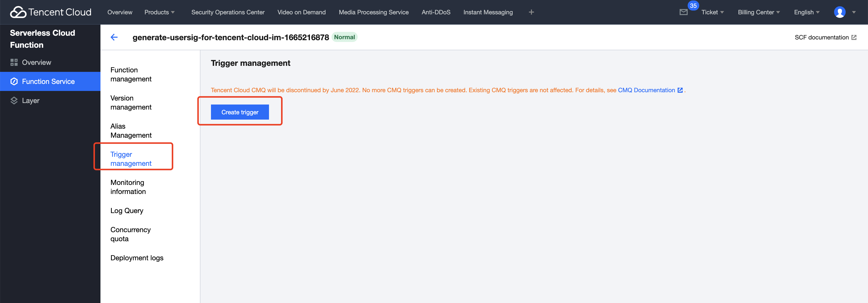Open Security Operations Center
Viewport: 868px width, 303px height.
point(228,12)
